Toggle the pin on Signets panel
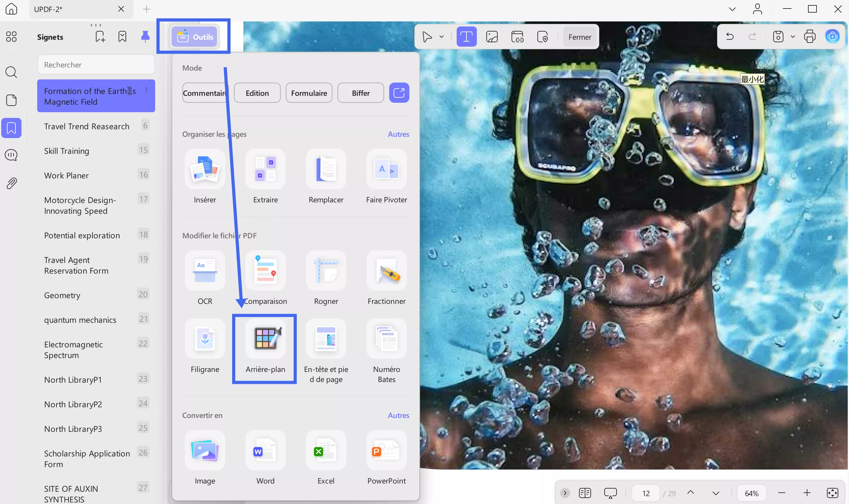This screenshot has width=849, height=504. coord(145,36)
